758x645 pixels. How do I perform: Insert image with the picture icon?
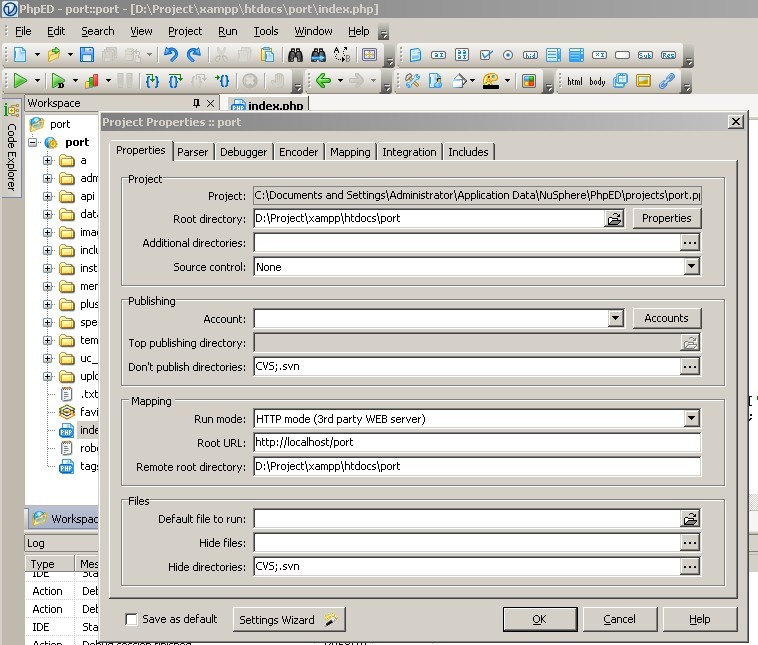(643, 81)
